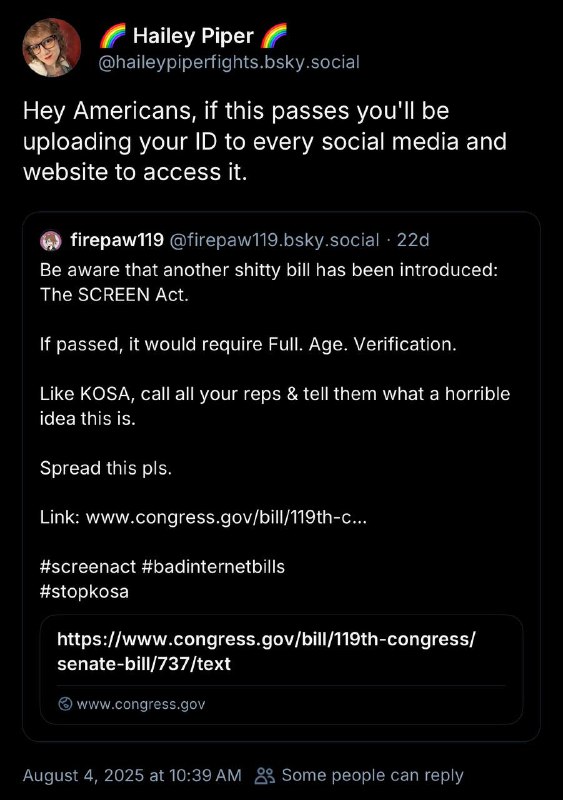Image resolution: width=563 pixels, height=800 pixels.
Task: Open the "Some people can reply" label
Action: point(373,776)
